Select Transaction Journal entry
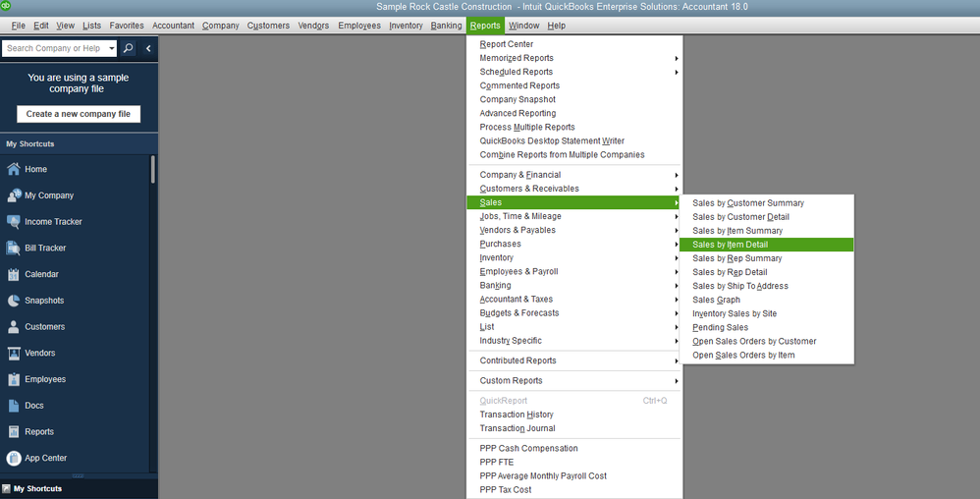Image resolution: width=980 pixels, height=499 pixels. 574,428
